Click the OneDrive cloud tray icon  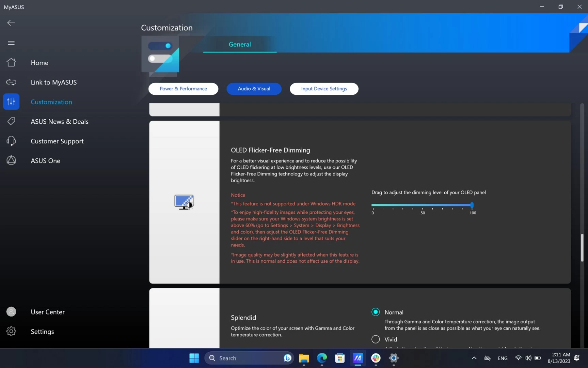click(x=488, y=358)
